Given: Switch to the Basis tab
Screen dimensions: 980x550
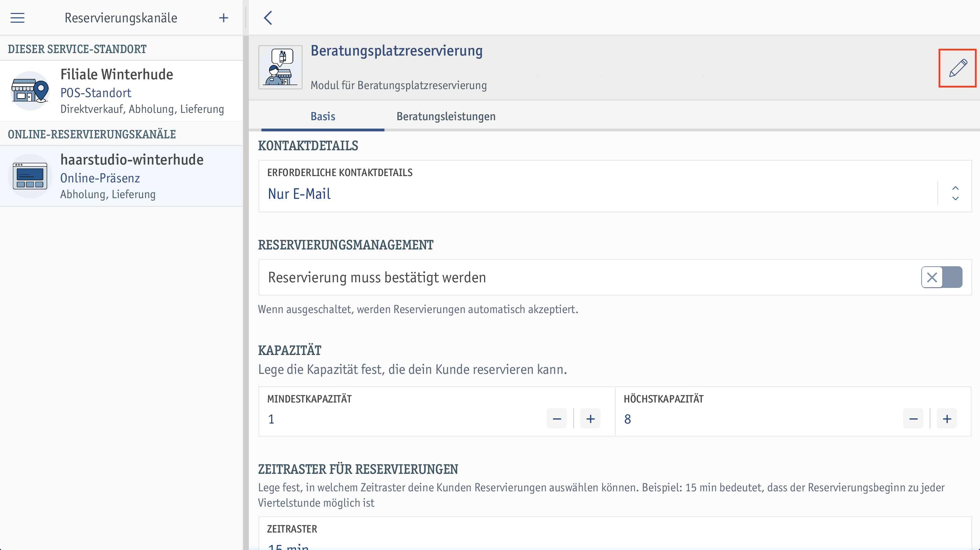Looking at the screenshot, I should tap(323, 116).
